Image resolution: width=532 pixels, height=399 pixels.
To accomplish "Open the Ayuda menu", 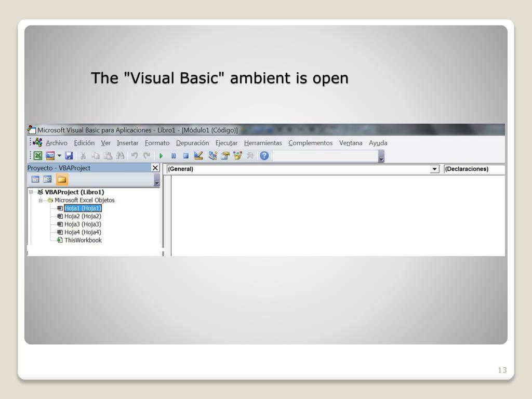I will point(378,143).
